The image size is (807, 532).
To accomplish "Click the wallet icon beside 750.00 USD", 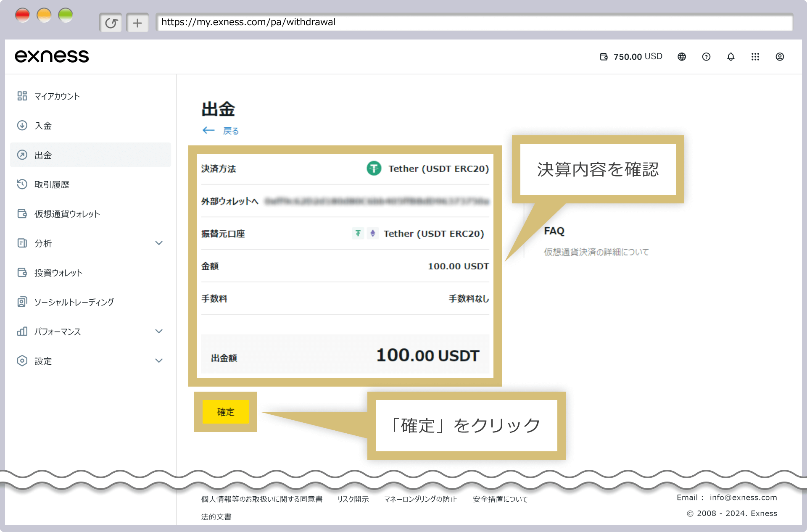I will (604, 57).
